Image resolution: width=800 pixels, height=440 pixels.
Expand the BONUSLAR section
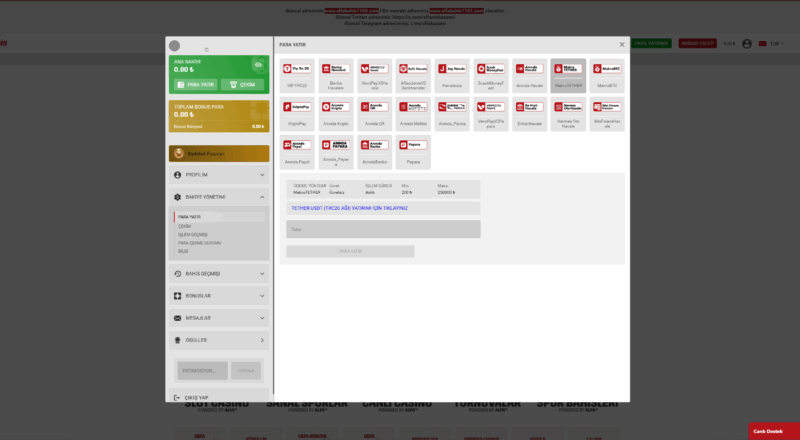[x=219, y=296]
